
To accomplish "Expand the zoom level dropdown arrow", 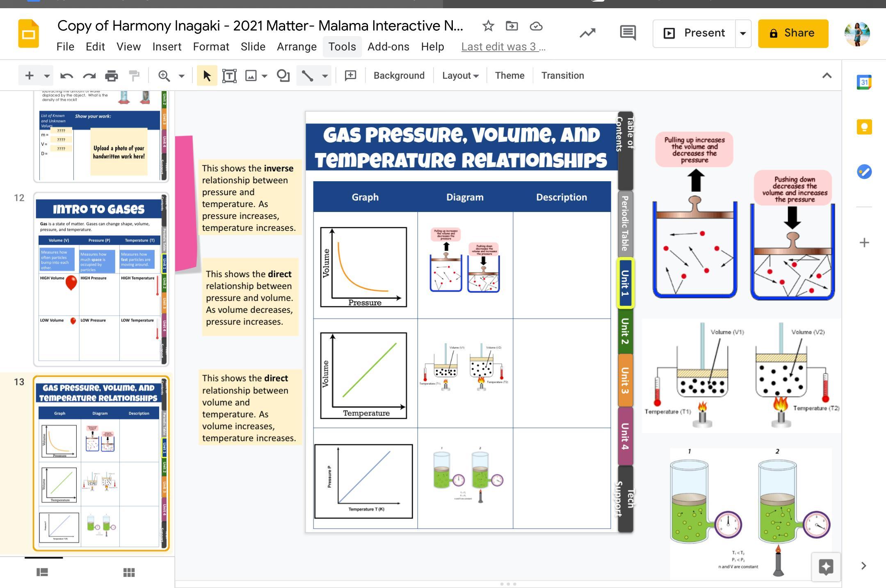I will pos(181,75).
